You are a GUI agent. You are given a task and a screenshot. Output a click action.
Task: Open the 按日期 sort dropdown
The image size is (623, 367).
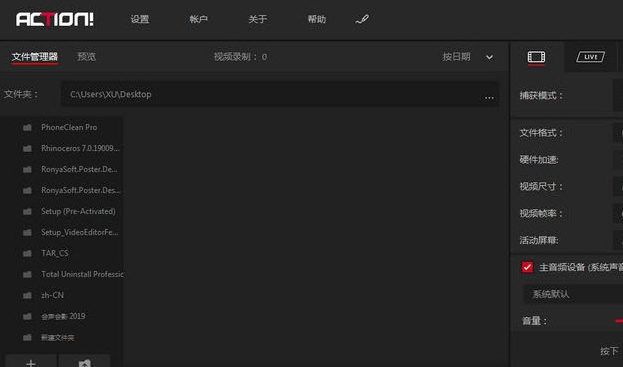[x=468, y=57]
